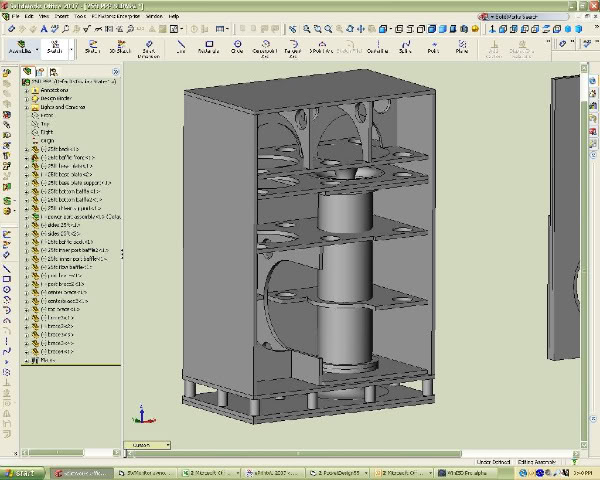Click the Windows Start button
This screenshot has height=480, width=600.
point(21,472)
